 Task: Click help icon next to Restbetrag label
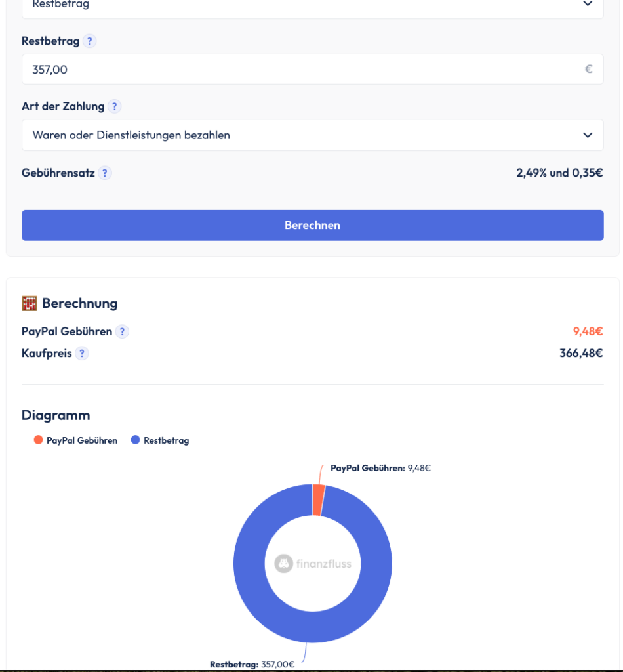90,41
